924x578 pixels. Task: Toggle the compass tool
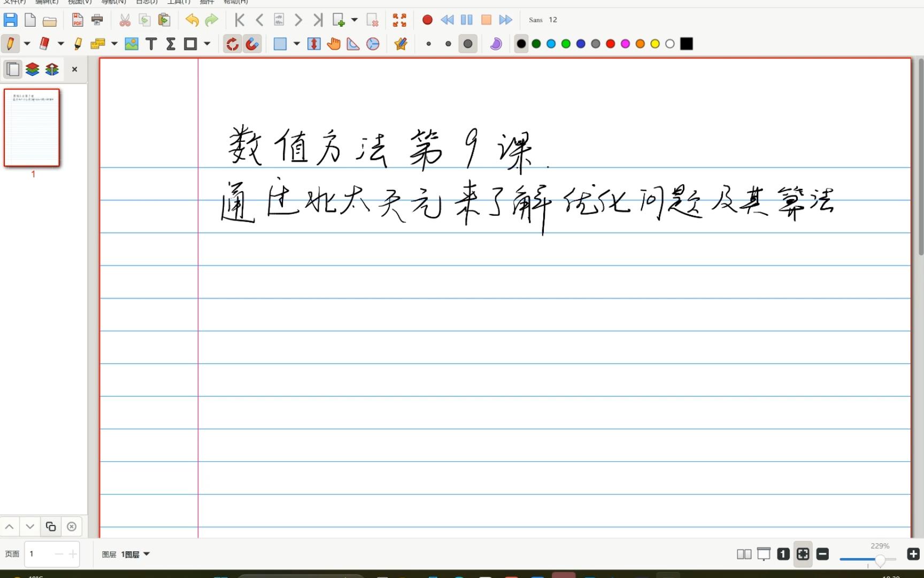(x=373, y=44)
